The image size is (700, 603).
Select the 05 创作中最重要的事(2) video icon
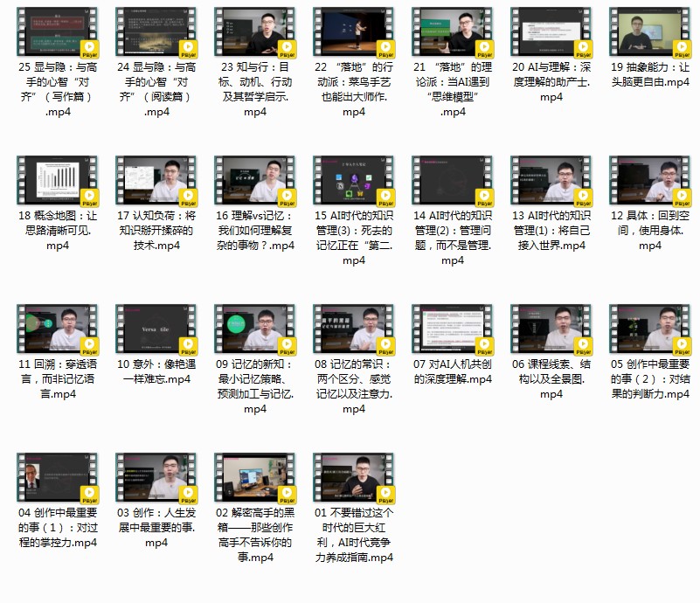pyautogui.click(x=650, y=329)
